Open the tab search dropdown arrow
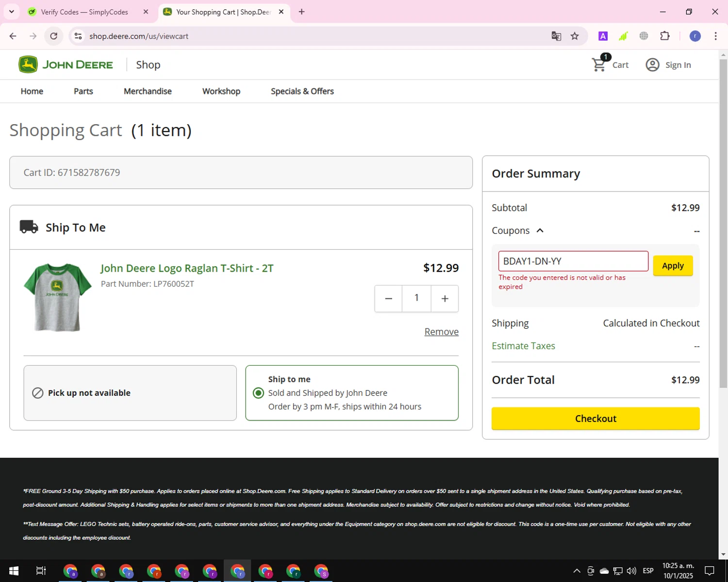Viewport: 728px width, 582px height. (x=12, y=12)
